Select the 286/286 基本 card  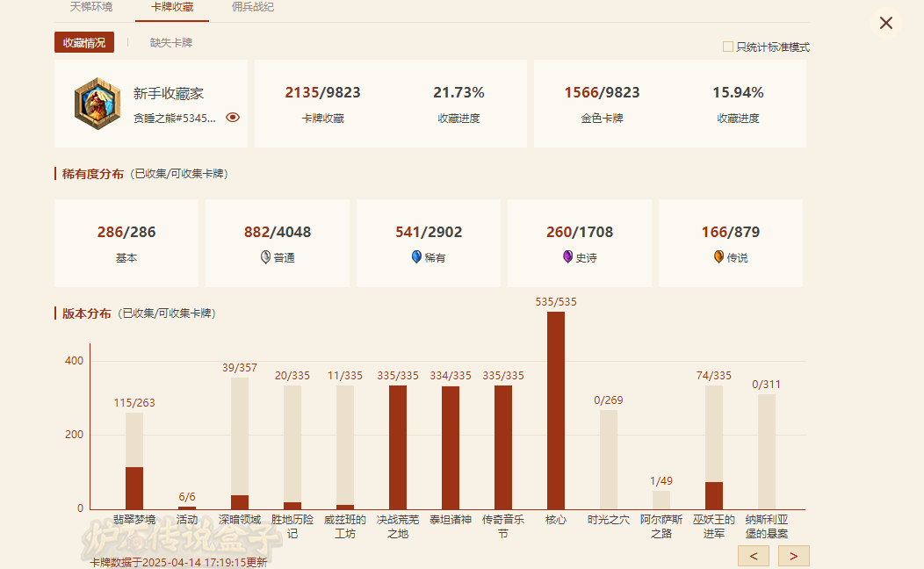point(126,243)
